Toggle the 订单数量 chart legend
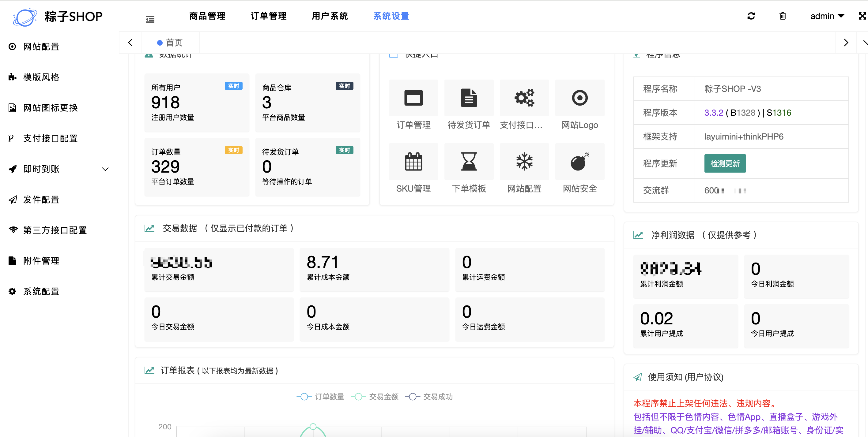This screenshot has width=868, height=437. (x=320, y=397)
